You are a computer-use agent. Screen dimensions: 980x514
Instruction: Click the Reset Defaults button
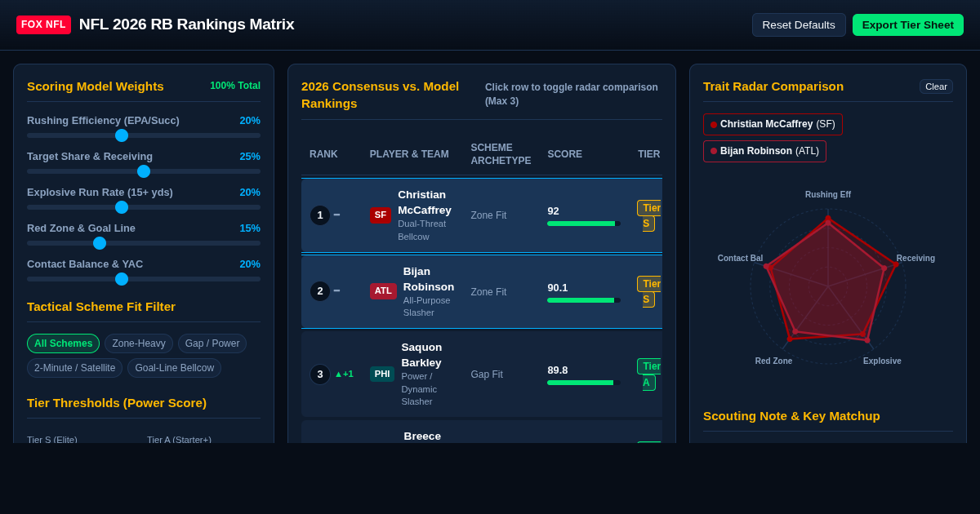coord(799,24)
